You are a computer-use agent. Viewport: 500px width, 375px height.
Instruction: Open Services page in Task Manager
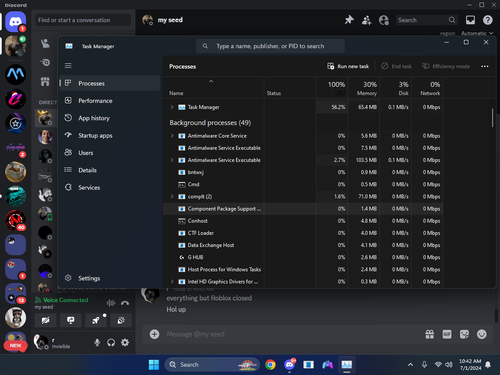110,187
